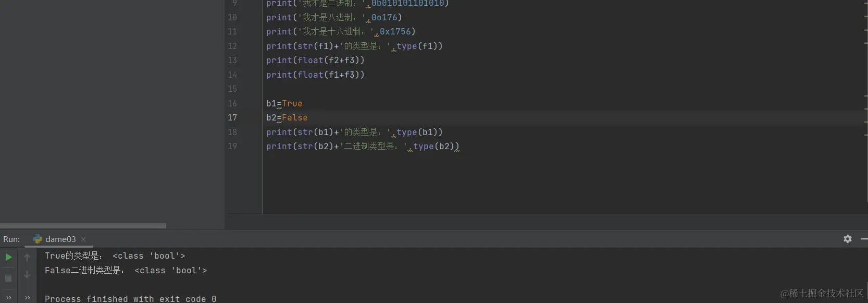Move down the stack trace with the down arrow
Viewport: 868px width, 303px height.
tap(27, 275)
